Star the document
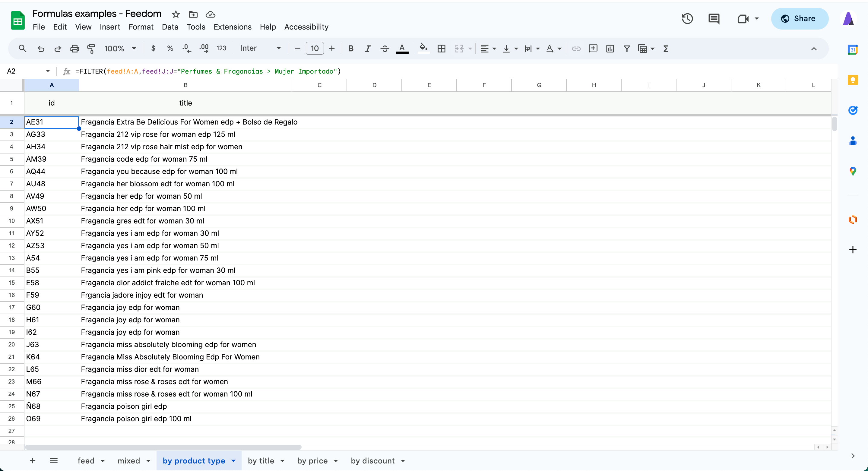Viewport: 868px width, 471px height. tap(176, 14)
